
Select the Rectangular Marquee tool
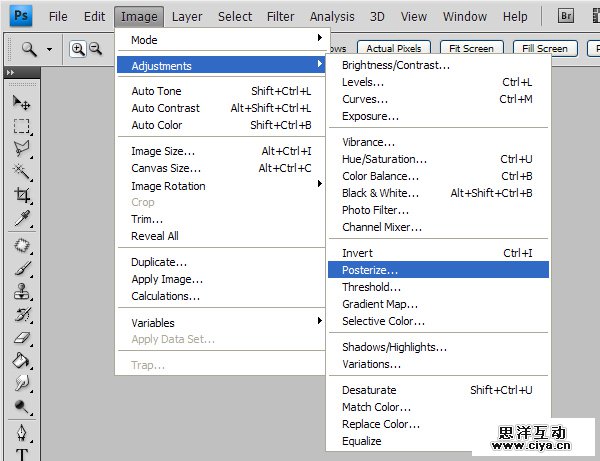(21, 126)
